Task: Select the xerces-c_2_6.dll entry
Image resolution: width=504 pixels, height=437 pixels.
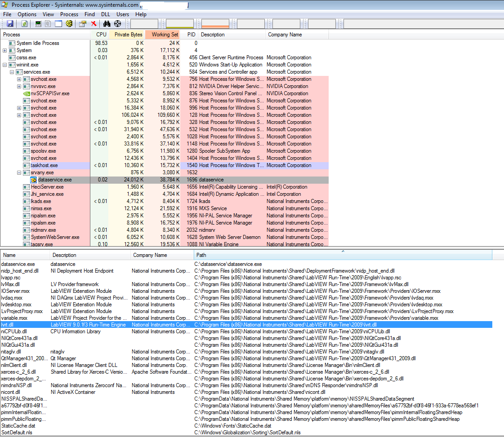Action: [x=246, y=372]
